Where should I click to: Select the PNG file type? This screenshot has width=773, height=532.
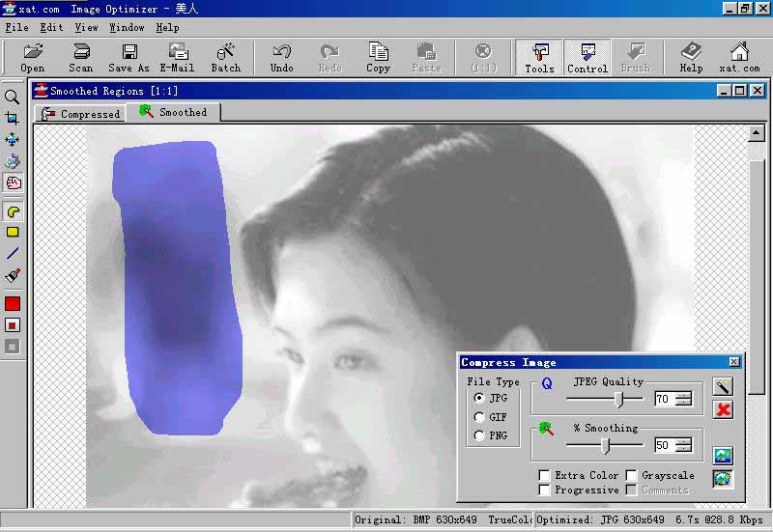click(x=478, y=435)
